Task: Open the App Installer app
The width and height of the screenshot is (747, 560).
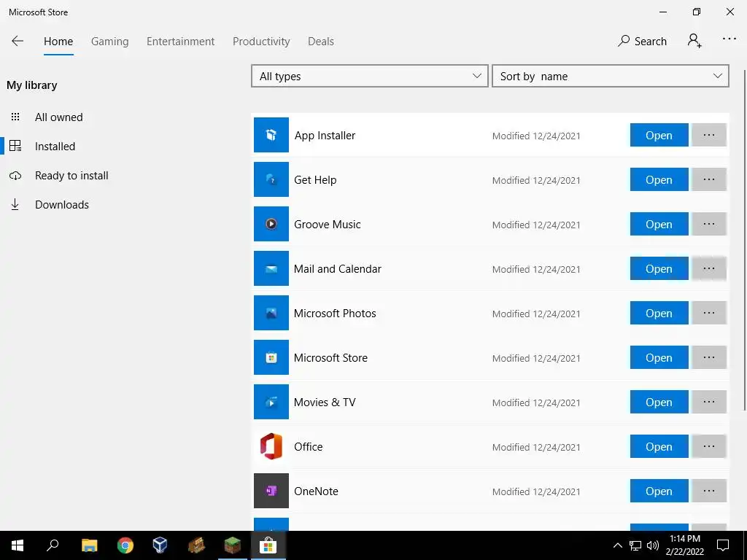Action: coord(659,135)
